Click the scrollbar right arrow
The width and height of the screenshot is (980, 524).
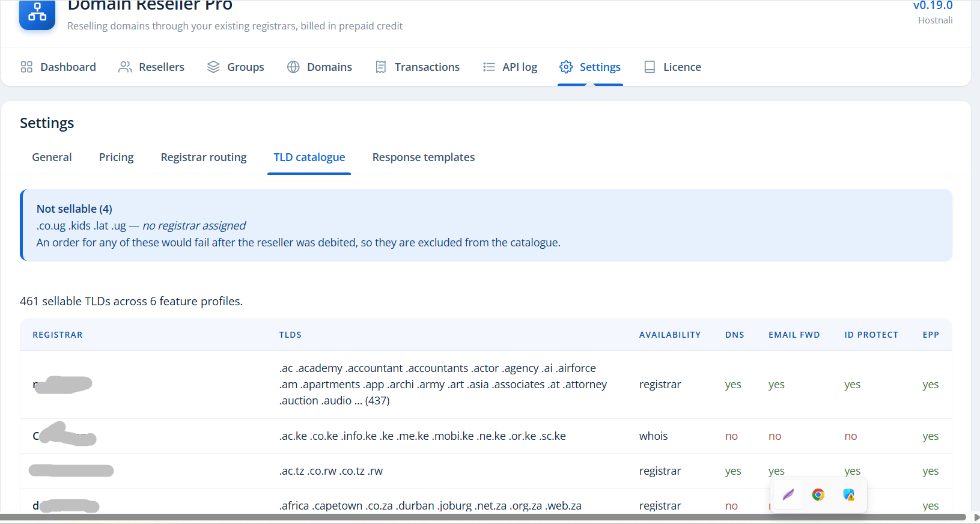[x=976, y=517]
